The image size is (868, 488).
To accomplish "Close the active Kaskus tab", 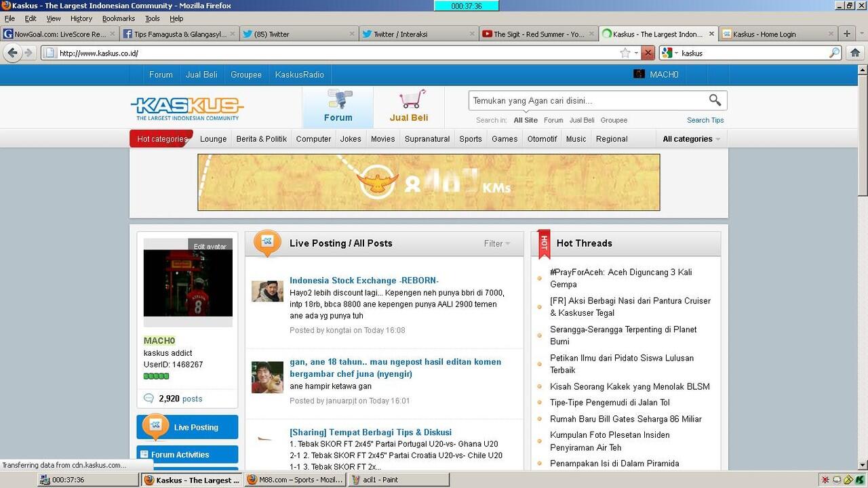I will (x=711, y=34).
